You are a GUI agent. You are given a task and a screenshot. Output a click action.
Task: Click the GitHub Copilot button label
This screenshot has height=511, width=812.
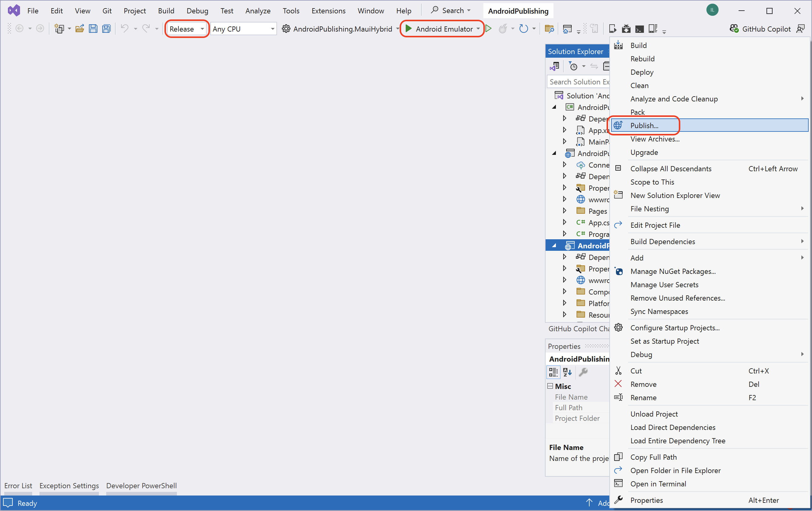(x=766, y=29)
